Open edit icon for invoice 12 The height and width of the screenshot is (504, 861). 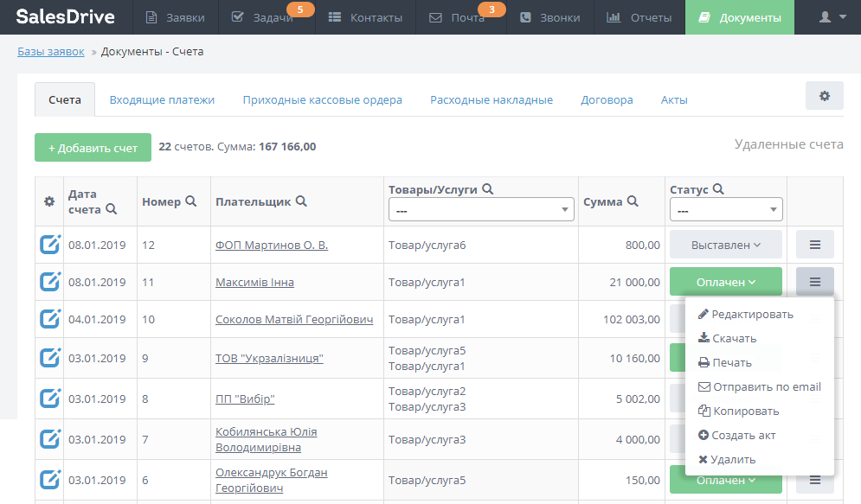[x=50, y=244]
